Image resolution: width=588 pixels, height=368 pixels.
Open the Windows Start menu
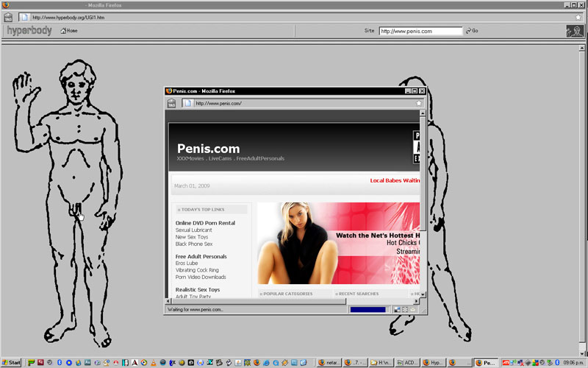[x=12, y=363]
